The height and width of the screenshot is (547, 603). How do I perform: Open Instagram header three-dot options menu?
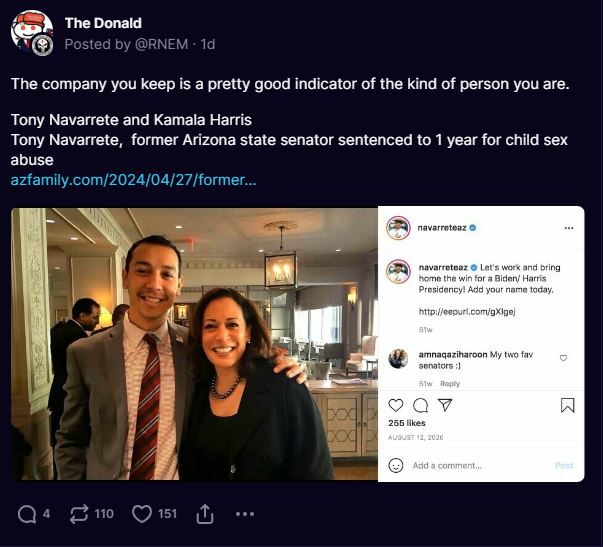(x=568, y=228)
